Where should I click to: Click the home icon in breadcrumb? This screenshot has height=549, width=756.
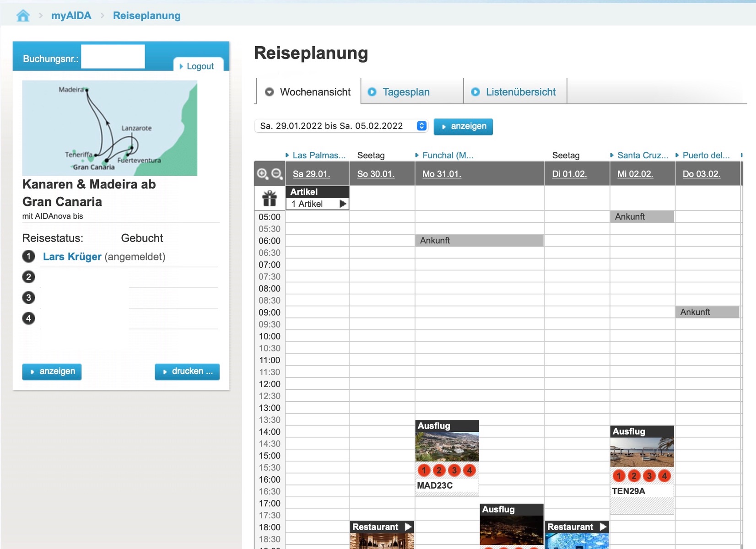23,16
